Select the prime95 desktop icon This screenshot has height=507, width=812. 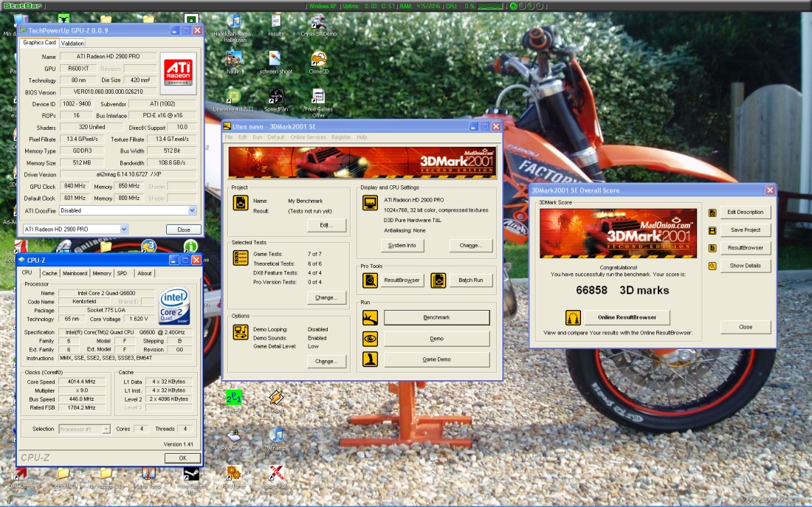233,401
